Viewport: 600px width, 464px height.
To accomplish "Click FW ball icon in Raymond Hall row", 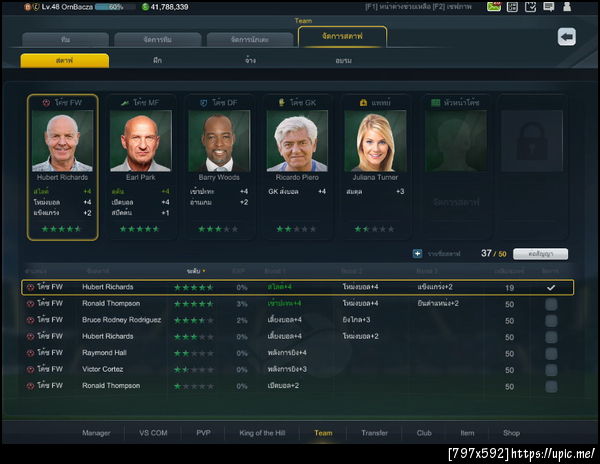I will point(31,353).
